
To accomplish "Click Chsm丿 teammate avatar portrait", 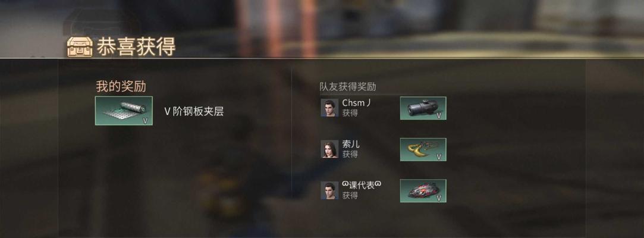I will [329, 108].
